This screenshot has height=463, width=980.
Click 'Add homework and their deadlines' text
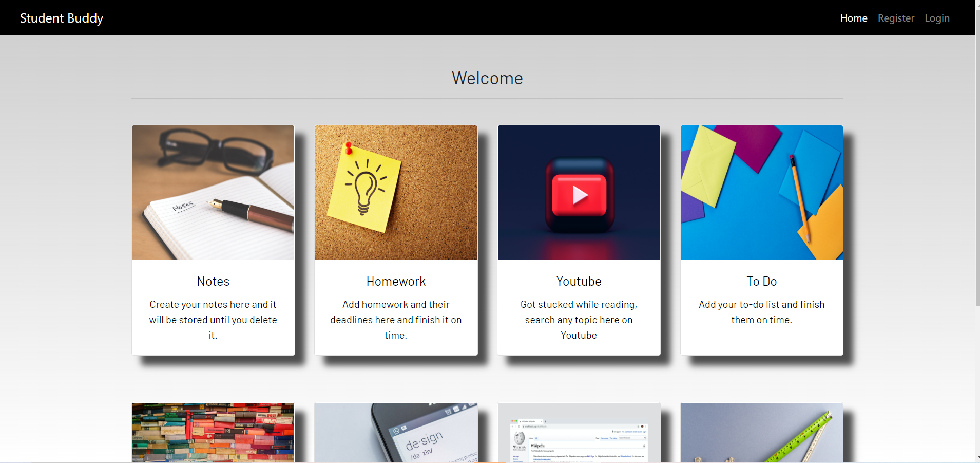(x=396, y=320)
